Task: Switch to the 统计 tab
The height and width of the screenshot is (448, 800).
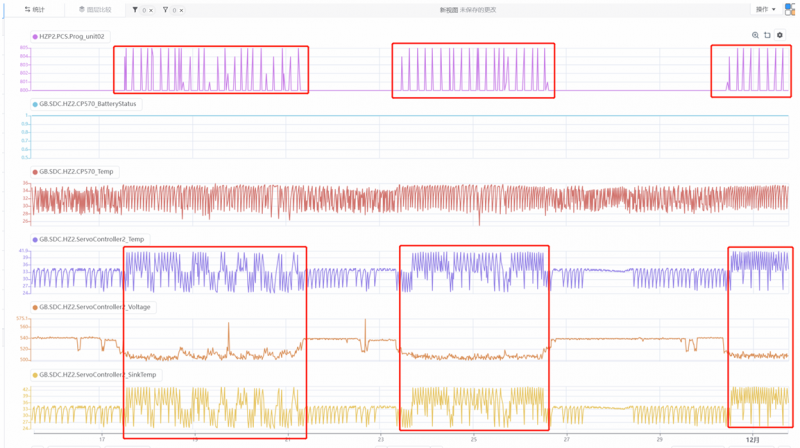Action: coord(35,10)
